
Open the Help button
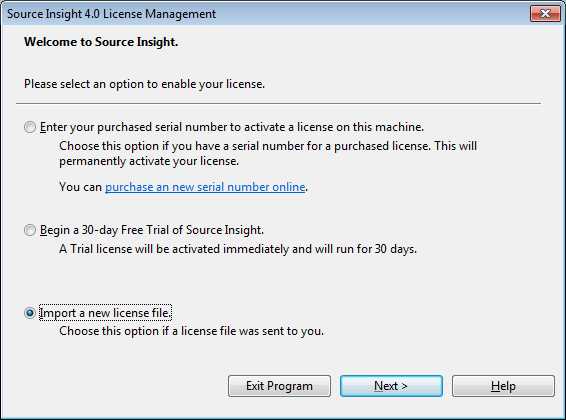503,386
